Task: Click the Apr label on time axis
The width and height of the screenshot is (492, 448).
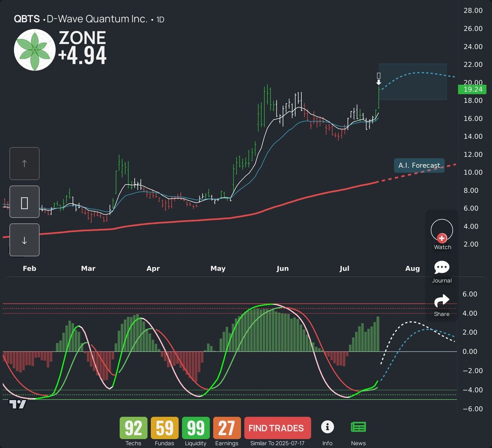Action: [153, 268]
